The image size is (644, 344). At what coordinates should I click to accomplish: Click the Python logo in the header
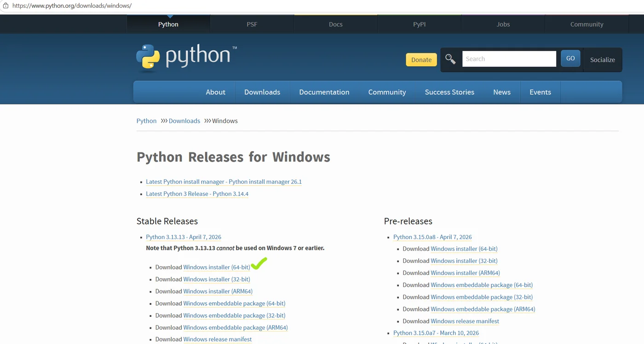coord(186,58)
